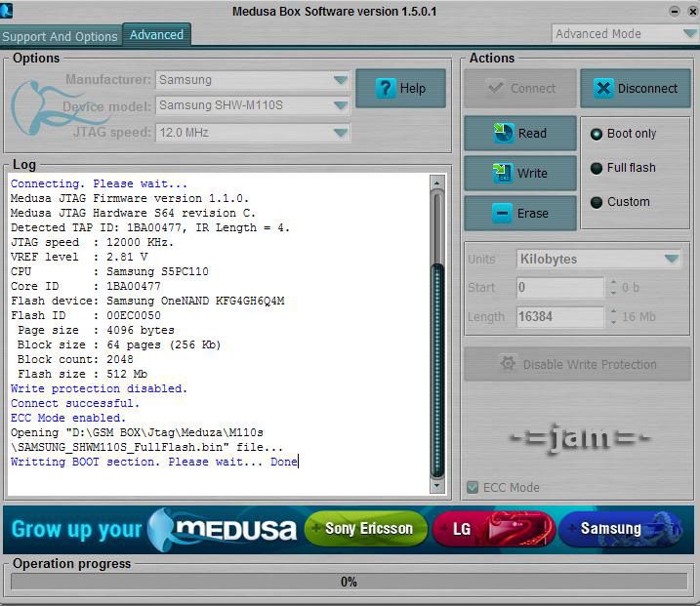Image resolution: width=700 pixels, height=606 pixels.
Task: Click the Help question mark icon
Action: tap(386, 89)
